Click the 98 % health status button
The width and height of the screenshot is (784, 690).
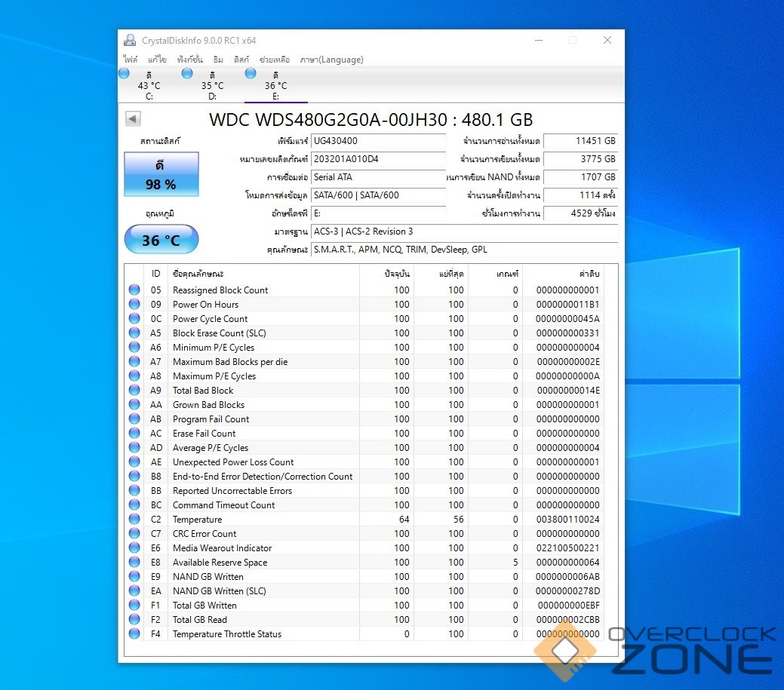(x=161, y=176)
